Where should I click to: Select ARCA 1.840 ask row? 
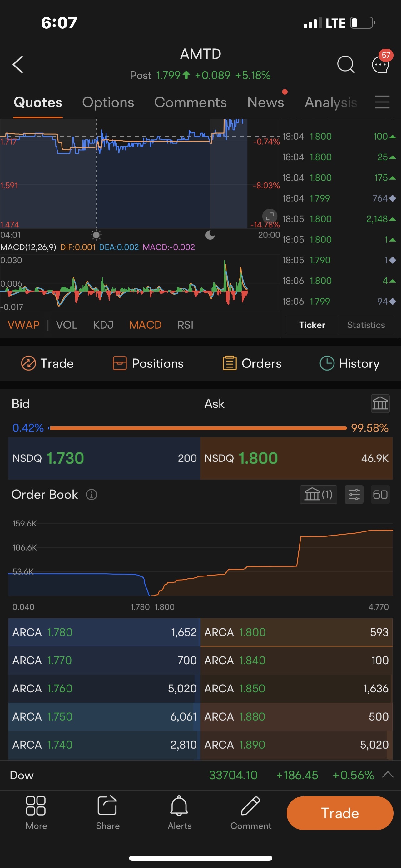(296, 661)
